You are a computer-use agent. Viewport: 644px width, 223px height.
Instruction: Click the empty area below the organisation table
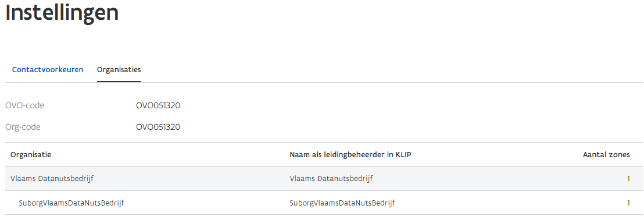click(324, 219)
